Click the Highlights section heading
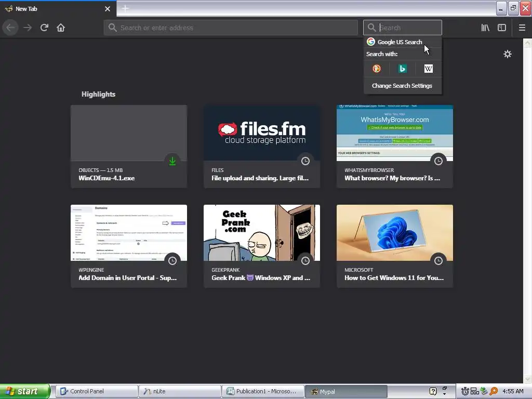Image resolution: width=532 pixels, height=399 pixels. 98,94
